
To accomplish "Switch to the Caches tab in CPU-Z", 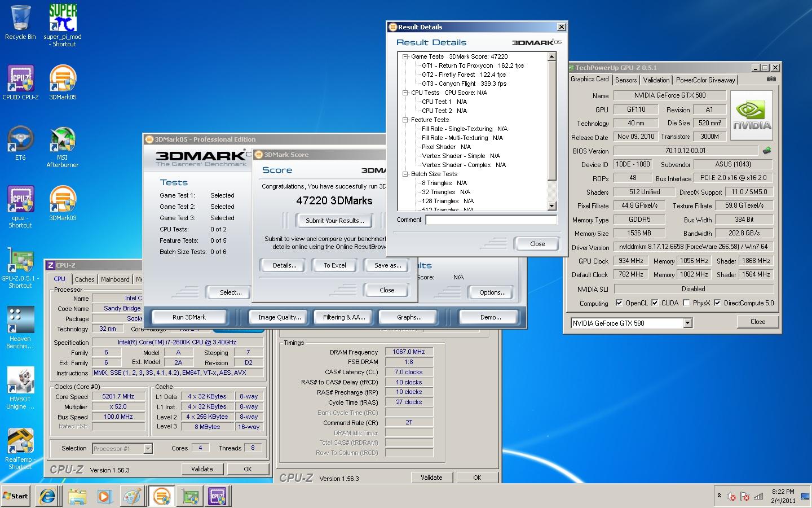I will (85, 279).
